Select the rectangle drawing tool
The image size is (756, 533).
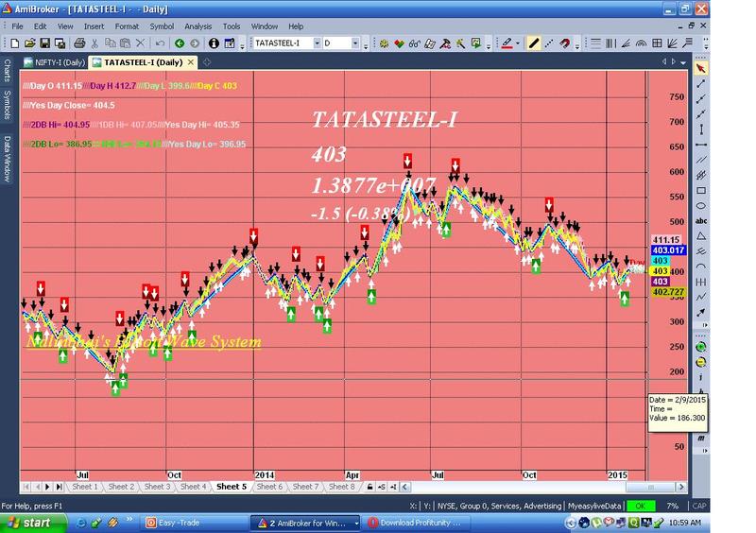(701, 191)
